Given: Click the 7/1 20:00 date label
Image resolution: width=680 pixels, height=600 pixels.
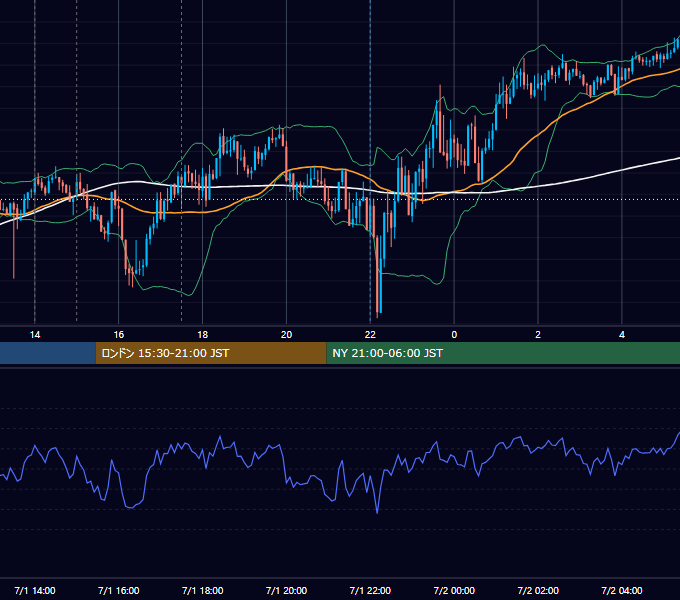Looking at the screenshot, I should [x=286, y=590].
